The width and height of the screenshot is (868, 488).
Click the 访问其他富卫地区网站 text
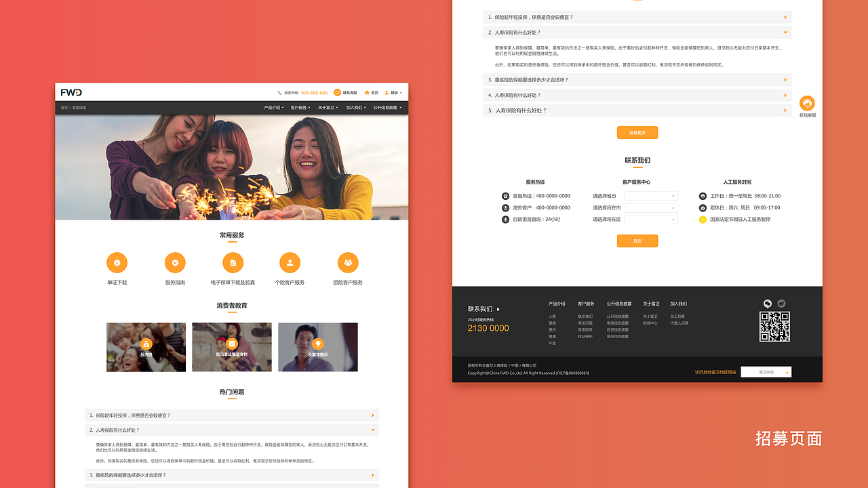pos(715,372)
